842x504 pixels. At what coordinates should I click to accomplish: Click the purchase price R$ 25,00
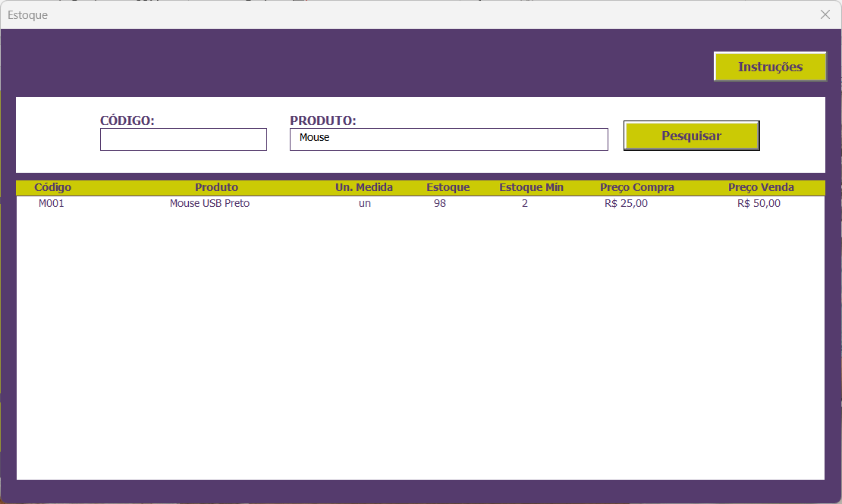pos(626,203)
